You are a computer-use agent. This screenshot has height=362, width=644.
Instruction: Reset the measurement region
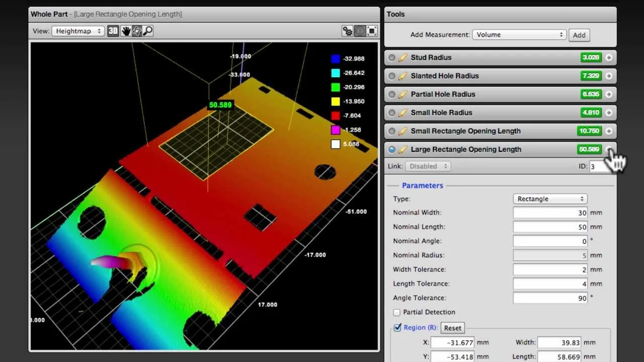click(452, 327)
